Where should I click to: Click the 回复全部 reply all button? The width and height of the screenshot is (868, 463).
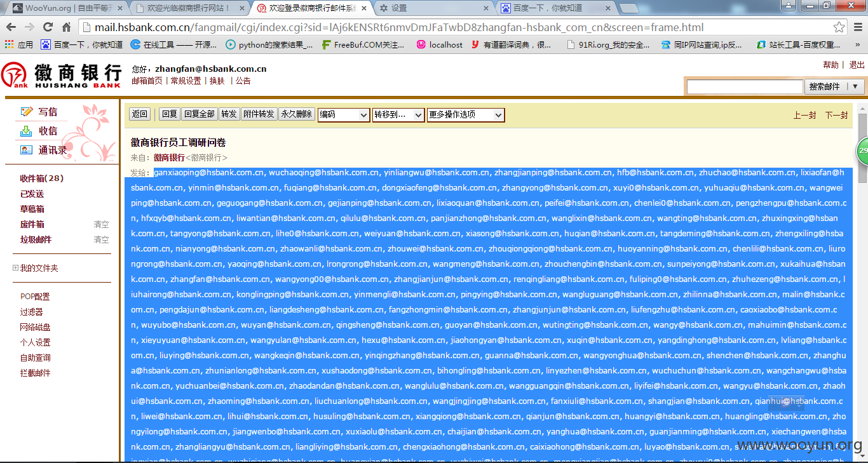tap(200, 114)
